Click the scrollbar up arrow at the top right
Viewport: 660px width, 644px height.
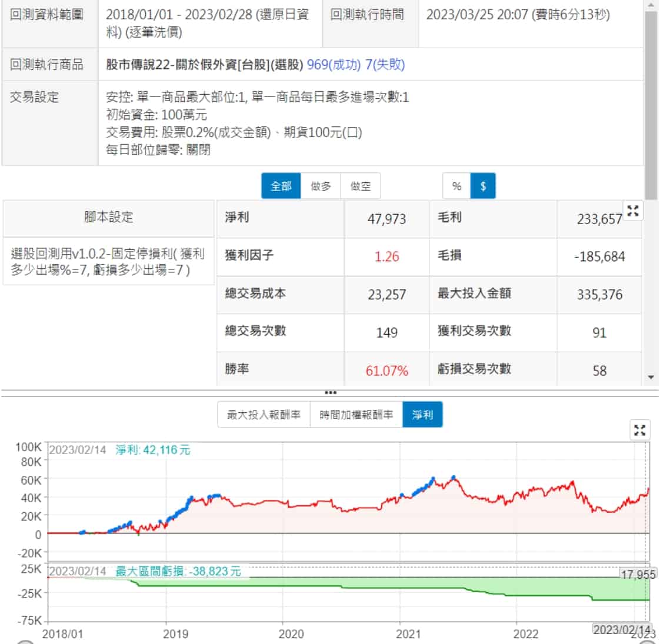click(651, 6)
